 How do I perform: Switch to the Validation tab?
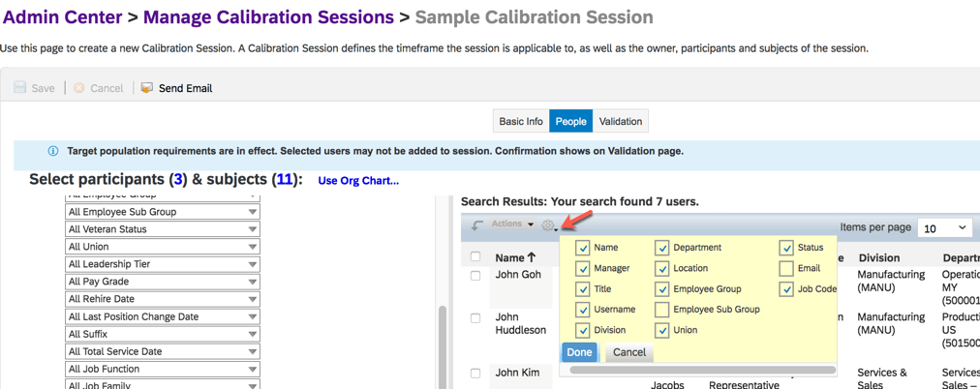point(620,121)
